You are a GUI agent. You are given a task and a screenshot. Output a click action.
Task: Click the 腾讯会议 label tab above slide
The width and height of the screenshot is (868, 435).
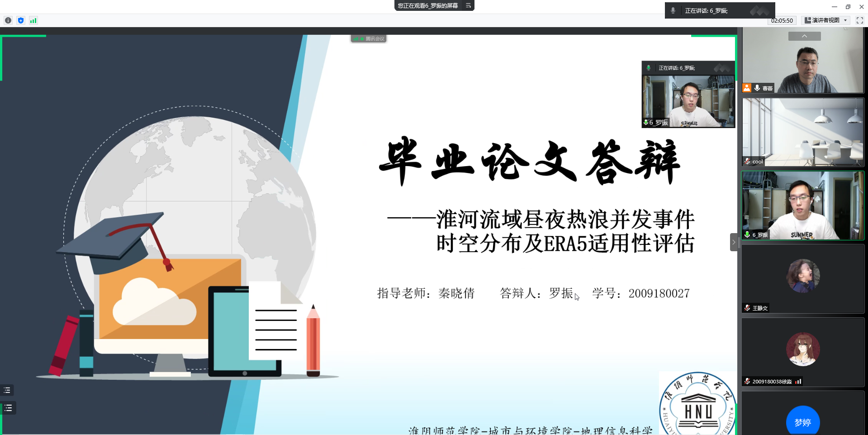click(x=369, y=39)
